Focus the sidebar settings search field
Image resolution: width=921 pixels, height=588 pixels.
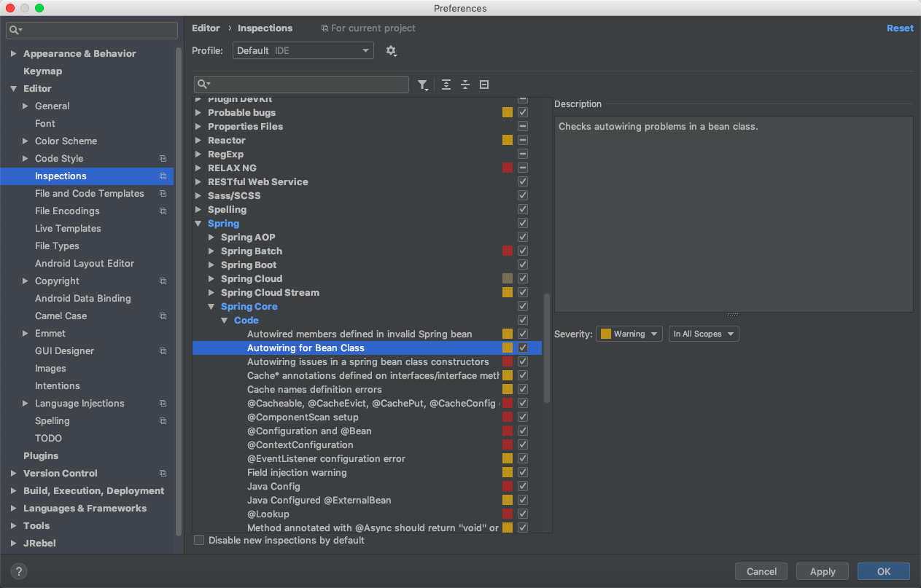click(x=92, y=31)
